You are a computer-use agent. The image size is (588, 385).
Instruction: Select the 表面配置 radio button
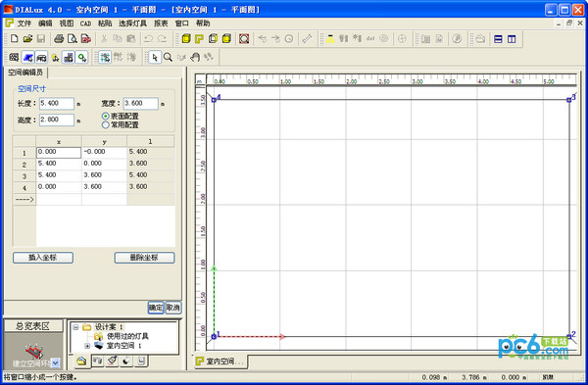[106, 117]
